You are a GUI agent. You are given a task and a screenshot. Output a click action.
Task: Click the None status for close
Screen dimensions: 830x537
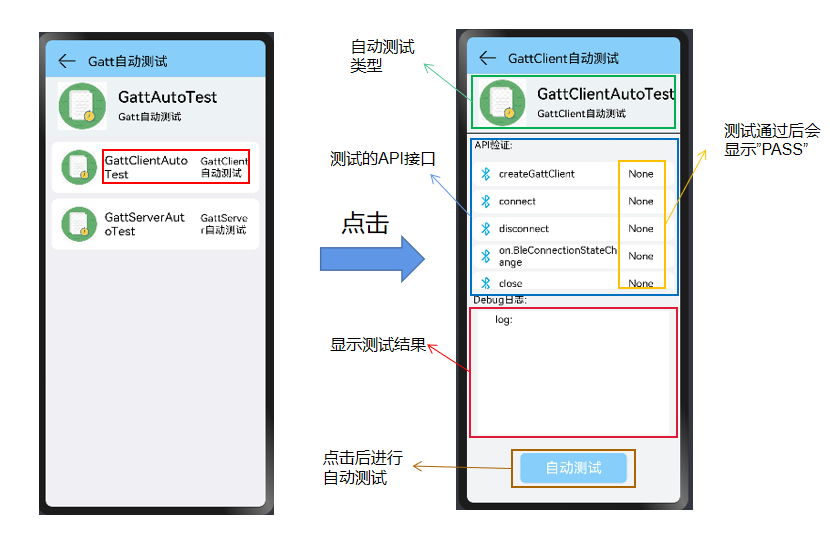pyautogui.click(x=641, y=284)
